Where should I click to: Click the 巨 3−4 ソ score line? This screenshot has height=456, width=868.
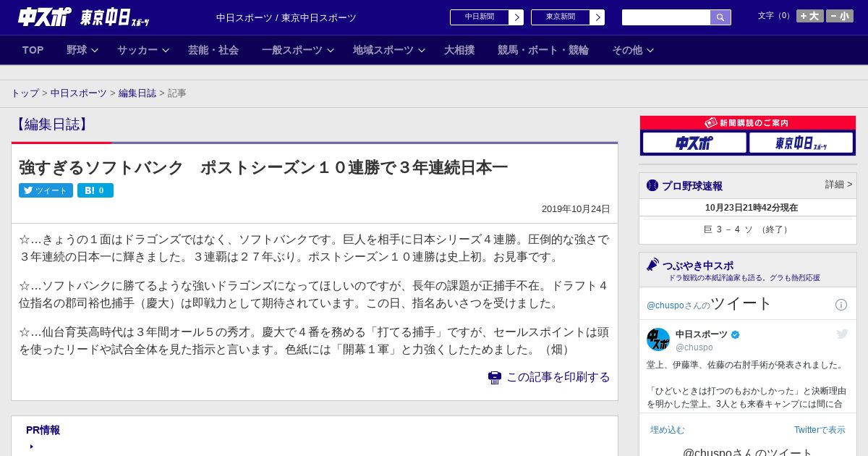coord(748,229)
